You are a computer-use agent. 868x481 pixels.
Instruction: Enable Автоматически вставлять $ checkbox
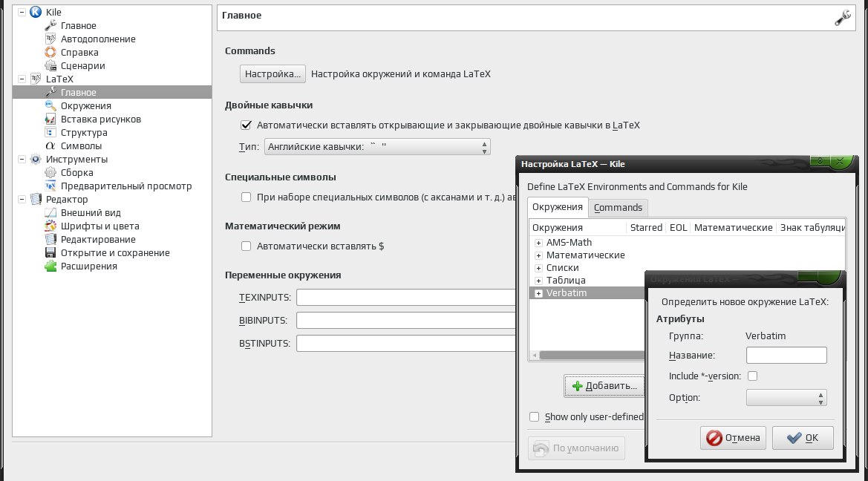(247, 246)
